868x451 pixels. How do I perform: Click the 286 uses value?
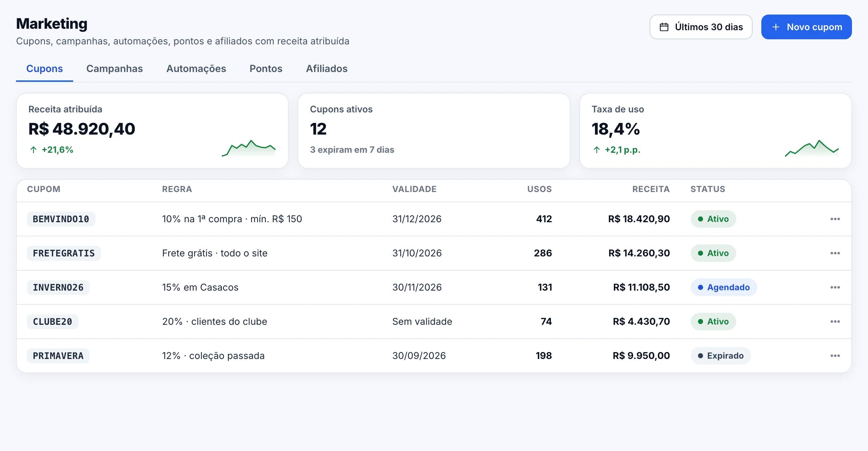tap(543, 253)
